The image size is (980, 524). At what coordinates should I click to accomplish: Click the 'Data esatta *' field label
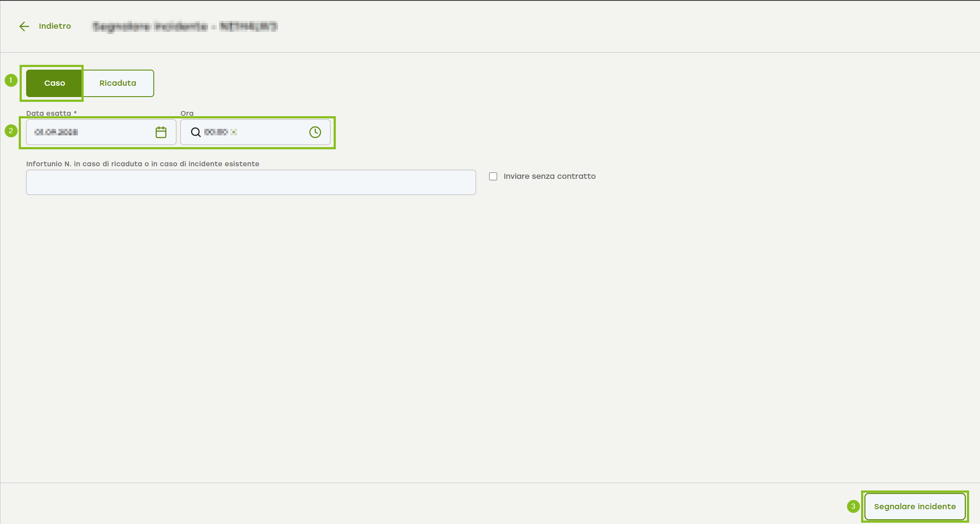tap(51, 113)
